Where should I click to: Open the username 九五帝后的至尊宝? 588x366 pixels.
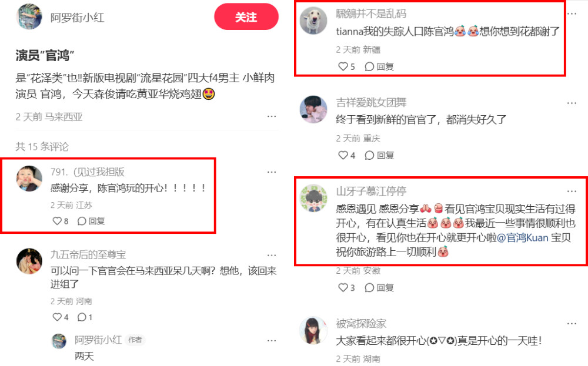tap(88, 255)
